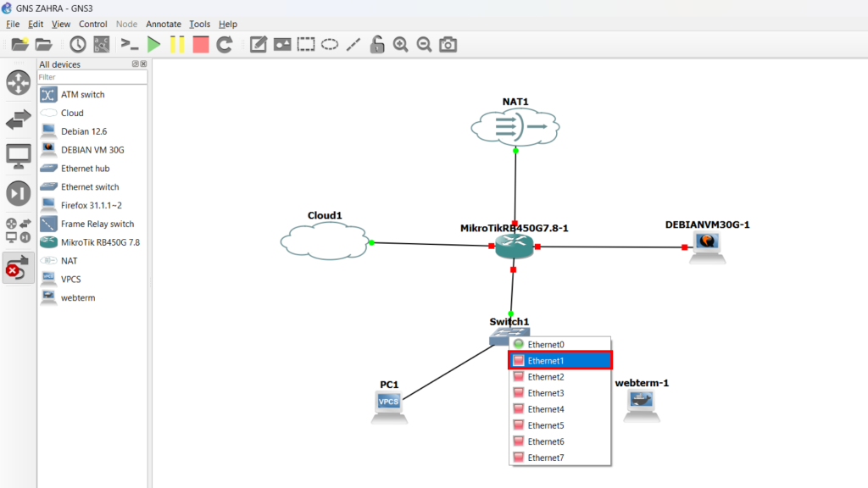
Task: Click the draw ellipse tool
Action: [x=330, y=45]
